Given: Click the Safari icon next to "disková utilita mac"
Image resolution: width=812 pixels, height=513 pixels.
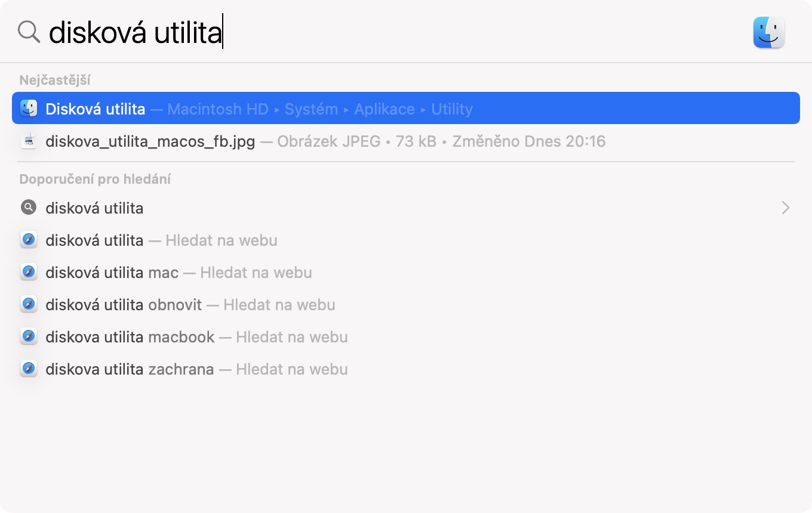Looking at the screenshot, I should coord(28,273).
